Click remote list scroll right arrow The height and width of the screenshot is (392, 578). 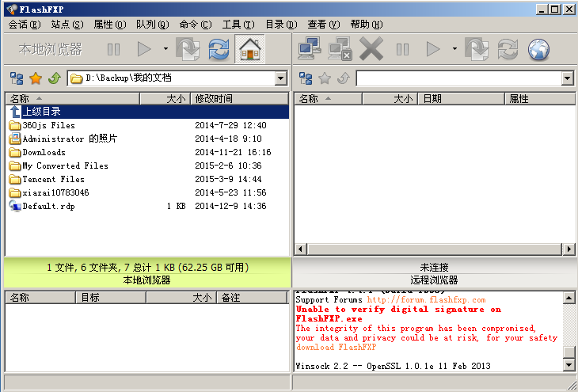tap(568, 249)
